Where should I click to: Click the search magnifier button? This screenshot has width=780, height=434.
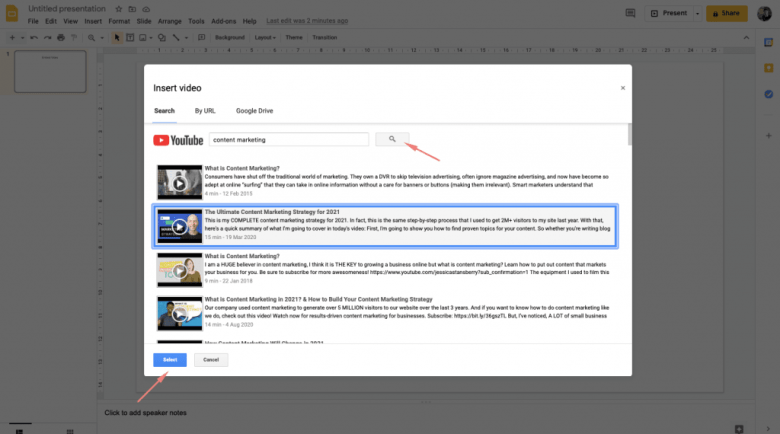392,139
